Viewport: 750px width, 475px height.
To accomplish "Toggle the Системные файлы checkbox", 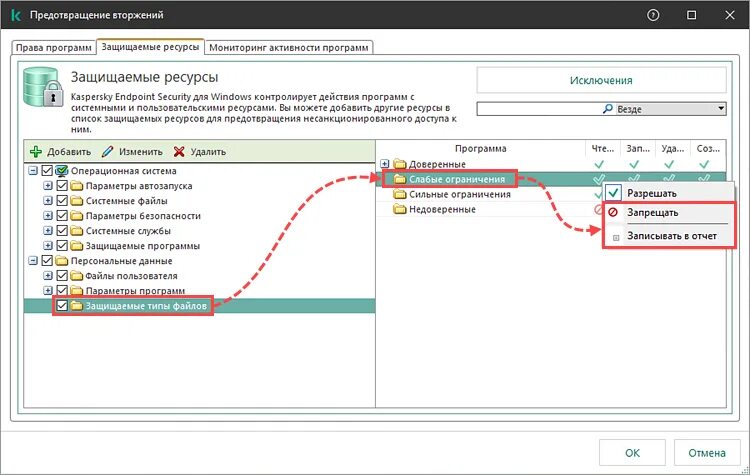I will point(62,200).
